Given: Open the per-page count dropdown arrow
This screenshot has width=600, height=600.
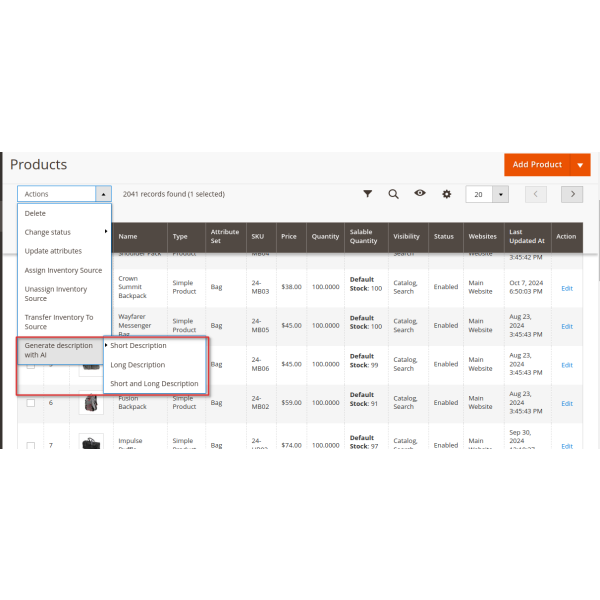Looking at the screenshot, I should [500, 194].
